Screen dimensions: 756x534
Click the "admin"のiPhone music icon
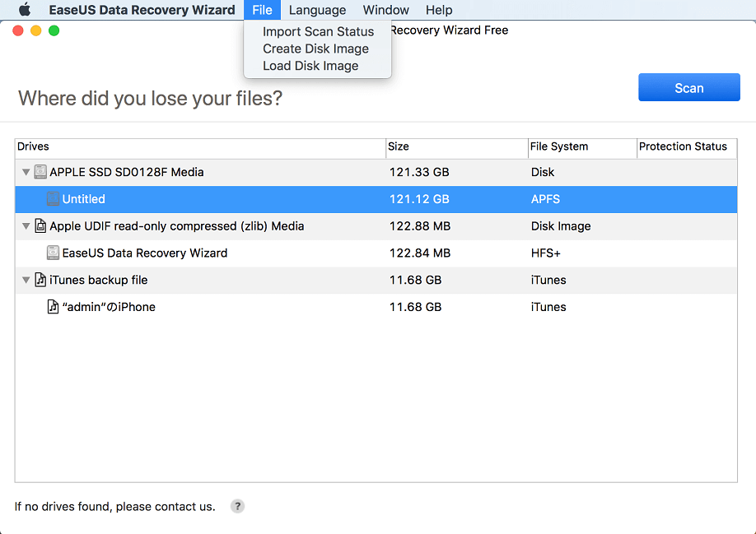(54, 306)
